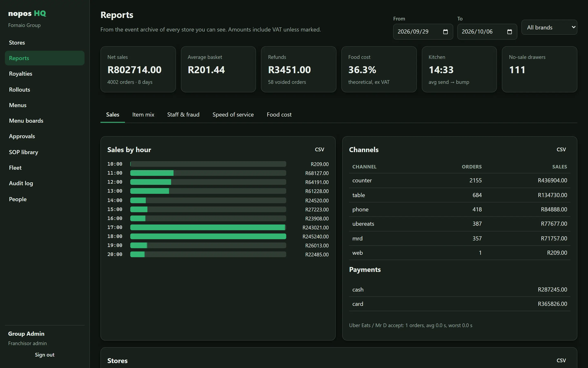This screenshot has height=368, width=588.
Task: Download CSV for Stores panel
Action: click(x=561, y=360)
